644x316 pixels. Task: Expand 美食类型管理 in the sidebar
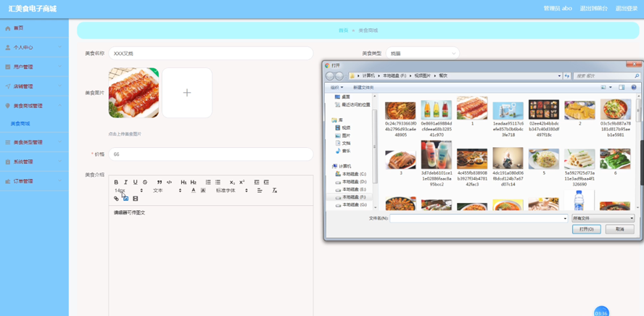tap(34, 142)
